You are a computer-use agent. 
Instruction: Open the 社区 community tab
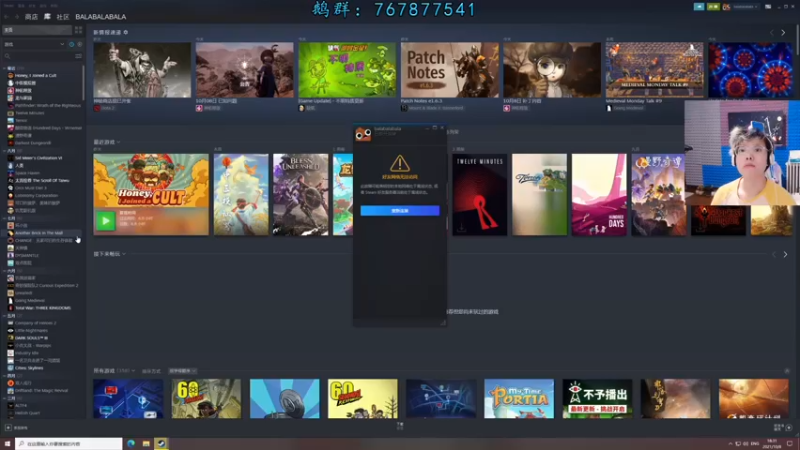pyautogui.click(x=62, y=17)
